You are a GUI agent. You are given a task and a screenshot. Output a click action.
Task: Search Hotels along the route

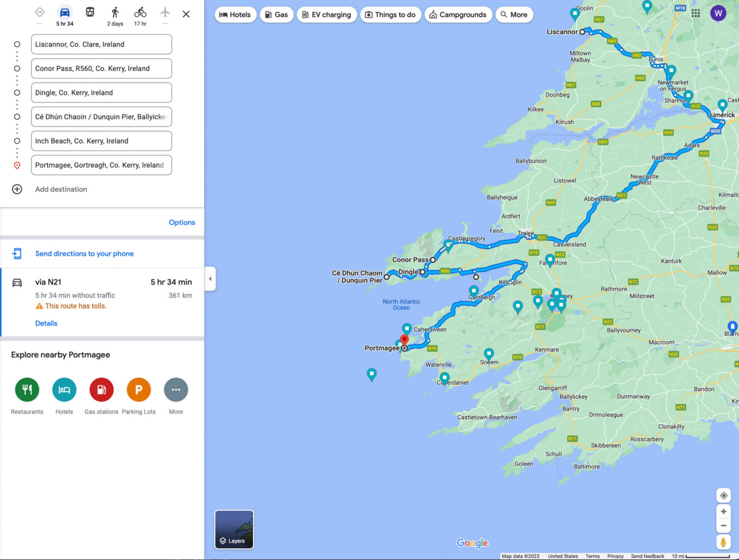235,15
